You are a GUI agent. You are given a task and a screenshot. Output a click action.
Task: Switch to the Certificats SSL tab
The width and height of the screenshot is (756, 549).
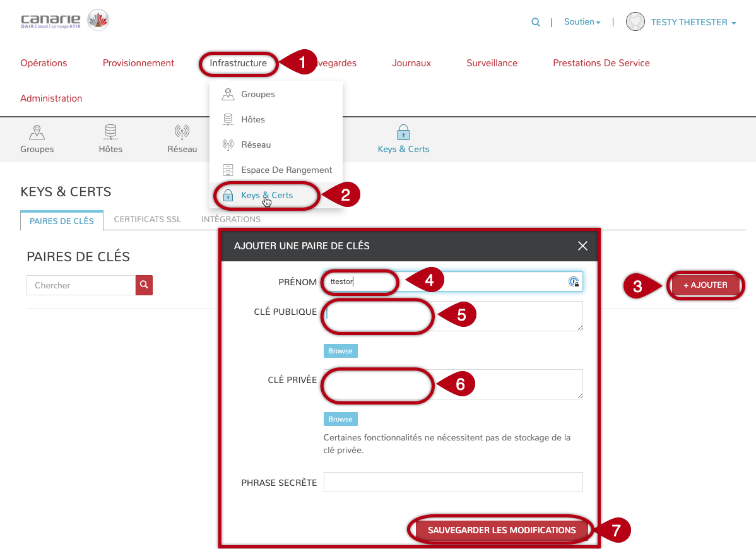147,220
